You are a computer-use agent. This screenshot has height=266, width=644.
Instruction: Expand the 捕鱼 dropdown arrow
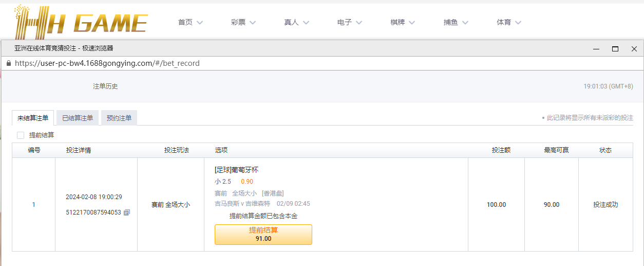tap(465, 23)
